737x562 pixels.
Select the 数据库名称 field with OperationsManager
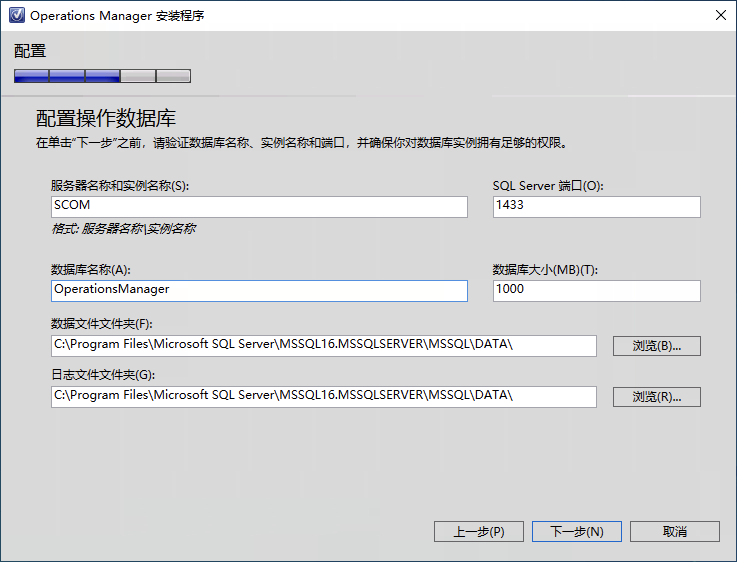259,291
